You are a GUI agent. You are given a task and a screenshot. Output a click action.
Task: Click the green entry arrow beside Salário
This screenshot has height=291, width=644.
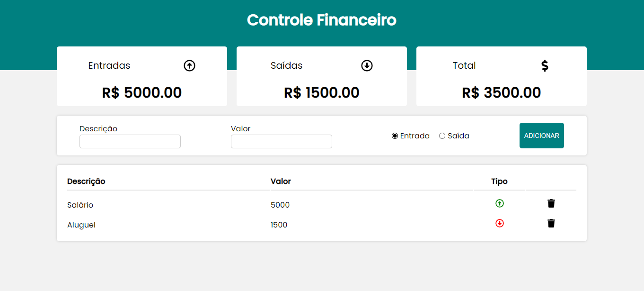500,203
